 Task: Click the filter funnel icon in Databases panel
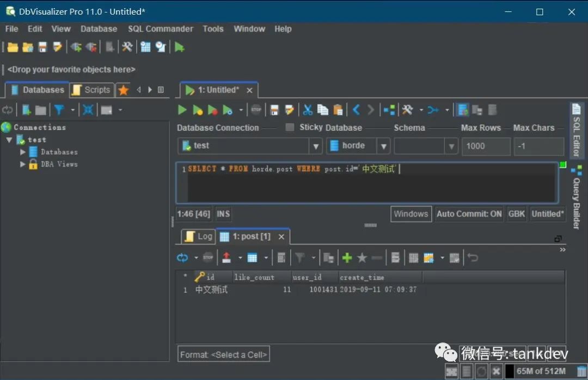59,110
